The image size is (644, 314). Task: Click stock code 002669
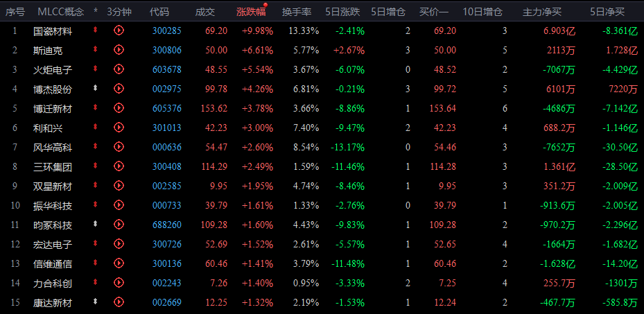[167, 302]
